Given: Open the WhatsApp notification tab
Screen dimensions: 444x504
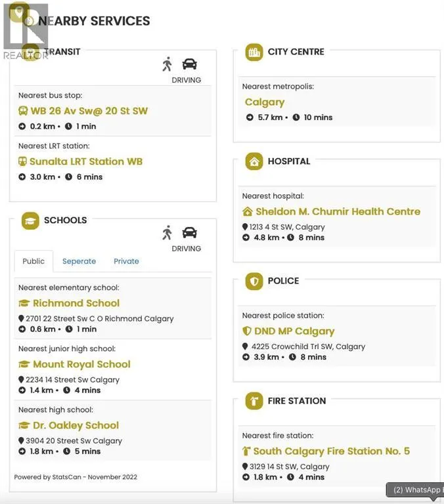Looking at the screenshot, I should (x=416, y=490).
